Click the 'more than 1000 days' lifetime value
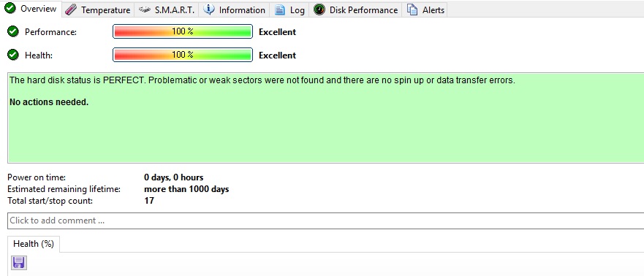 186,189
